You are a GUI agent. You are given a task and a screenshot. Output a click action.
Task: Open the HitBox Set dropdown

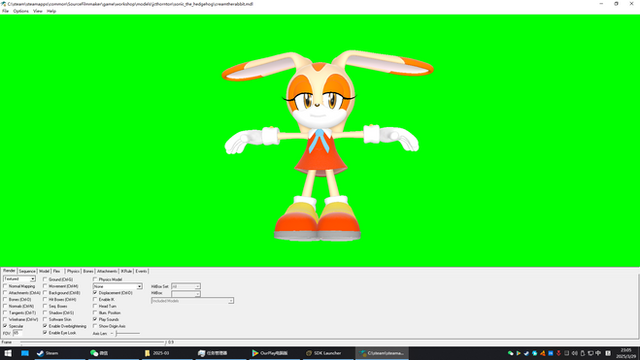186,287
